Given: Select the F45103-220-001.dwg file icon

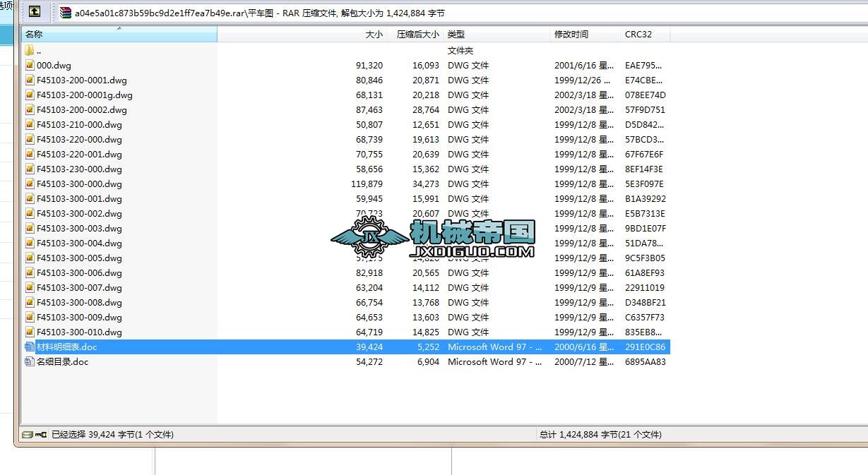Looking at the screenshot, I should 30,154.
